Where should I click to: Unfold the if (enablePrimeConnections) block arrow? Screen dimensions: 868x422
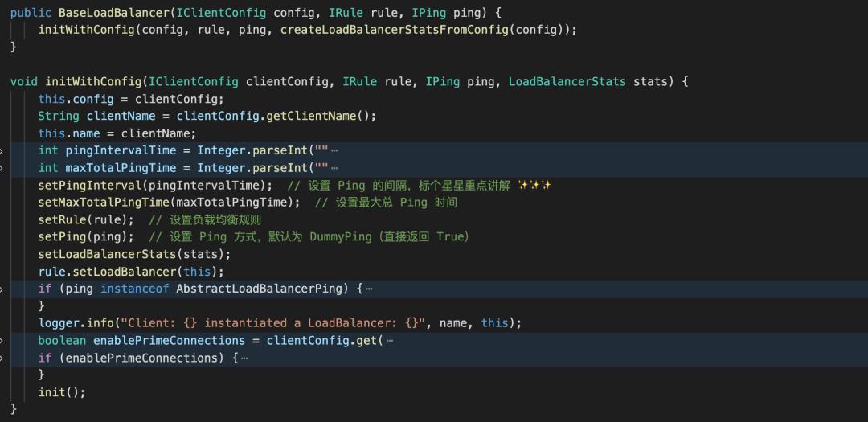[2, 358]
